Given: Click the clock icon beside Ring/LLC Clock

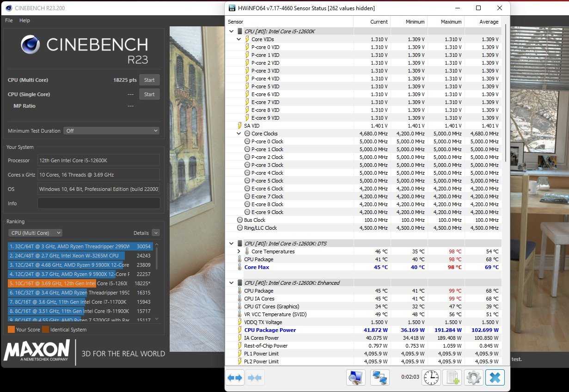Looking at the screenshot, I should click(239, 228).
